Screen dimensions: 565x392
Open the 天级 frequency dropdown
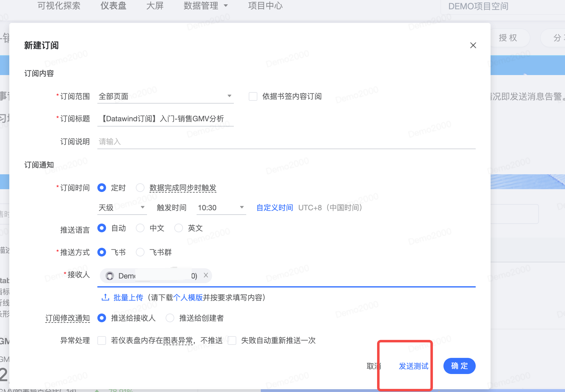(x=122, y=207)
